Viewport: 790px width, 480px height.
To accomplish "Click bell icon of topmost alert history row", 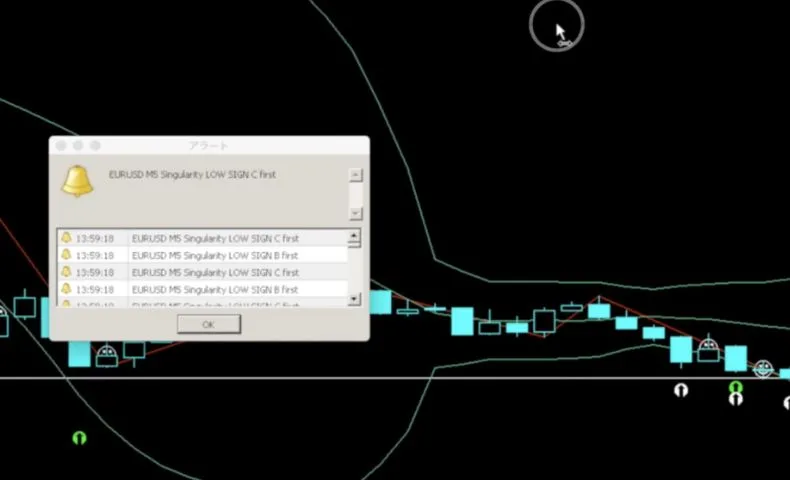I will [x=66, y=237].
